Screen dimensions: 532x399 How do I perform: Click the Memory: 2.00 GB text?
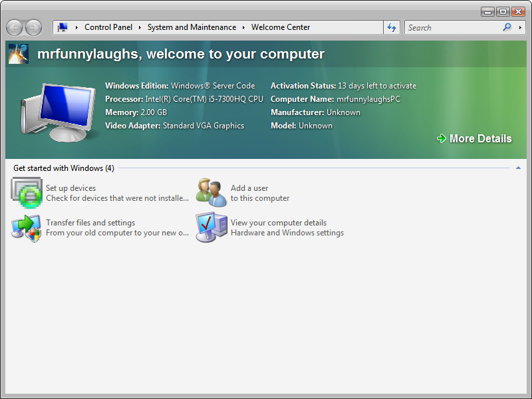coord(136,112)
